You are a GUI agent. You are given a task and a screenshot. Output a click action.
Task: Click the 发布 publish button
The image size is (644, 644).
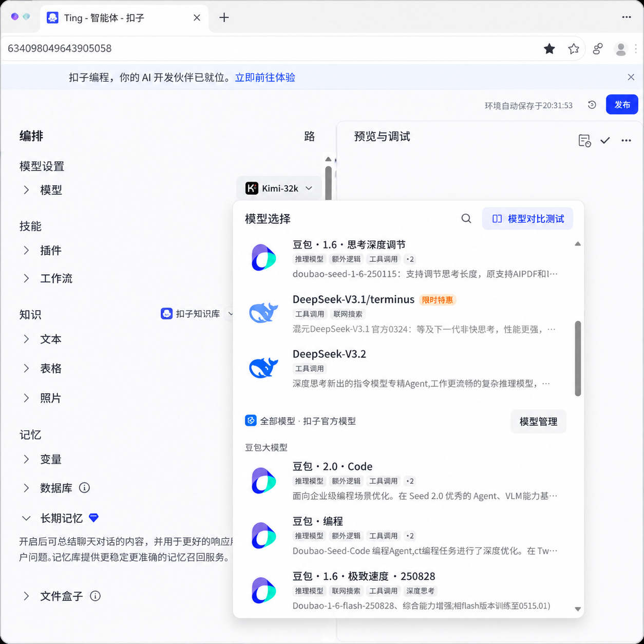point(622,104)
